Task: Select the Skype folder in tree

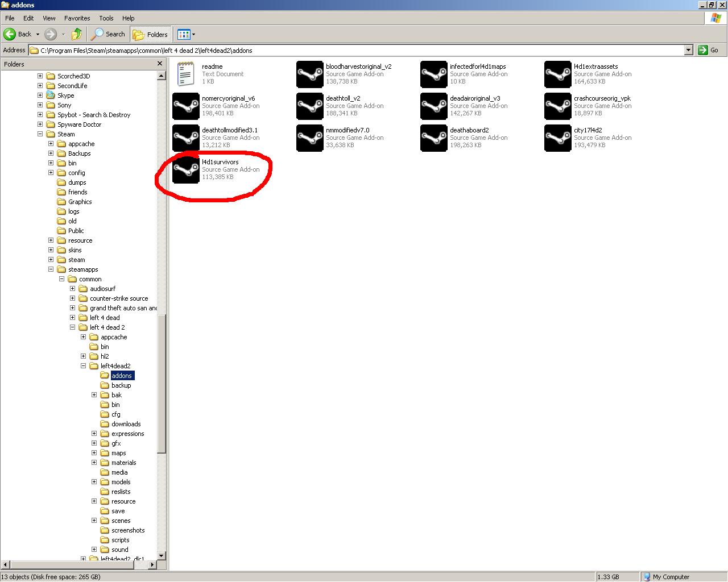Action: pos(65,95)
